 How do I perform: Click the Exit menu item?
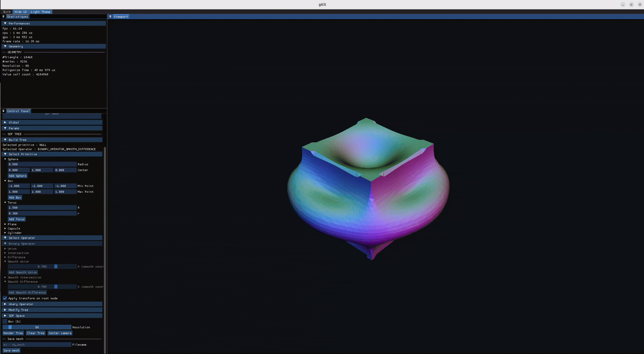click(7, 12)
